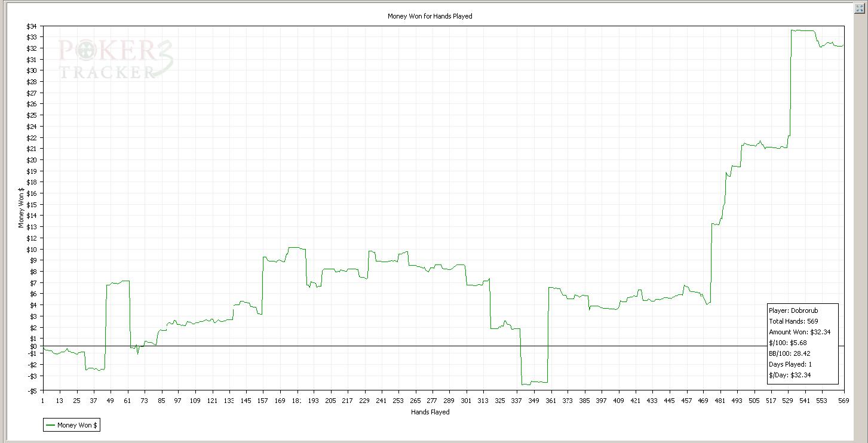Click 'Amount Won: $32.34' in the stats box
This screenshot has width=868, height=443.
pyautogui.click(x=799, y=332)
